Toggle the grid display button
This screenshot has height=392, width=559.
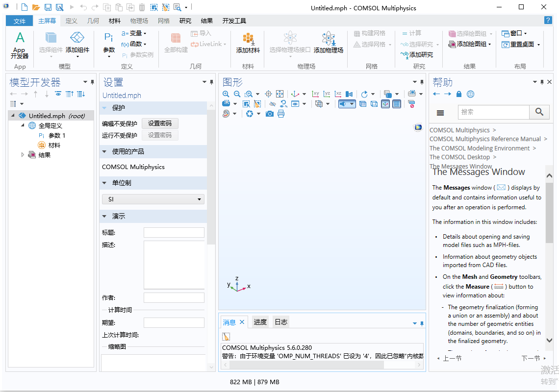pos(397,104)
